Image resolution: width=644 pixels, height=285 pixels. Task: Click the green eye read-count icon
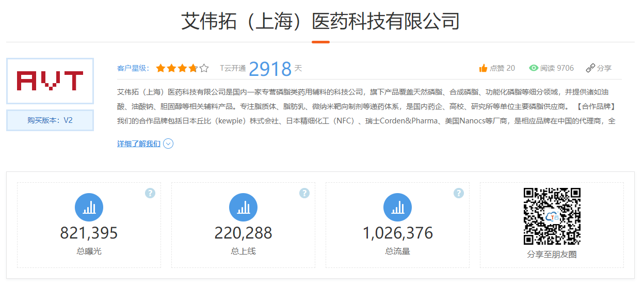pyautogui.click(x=534, y=68)
